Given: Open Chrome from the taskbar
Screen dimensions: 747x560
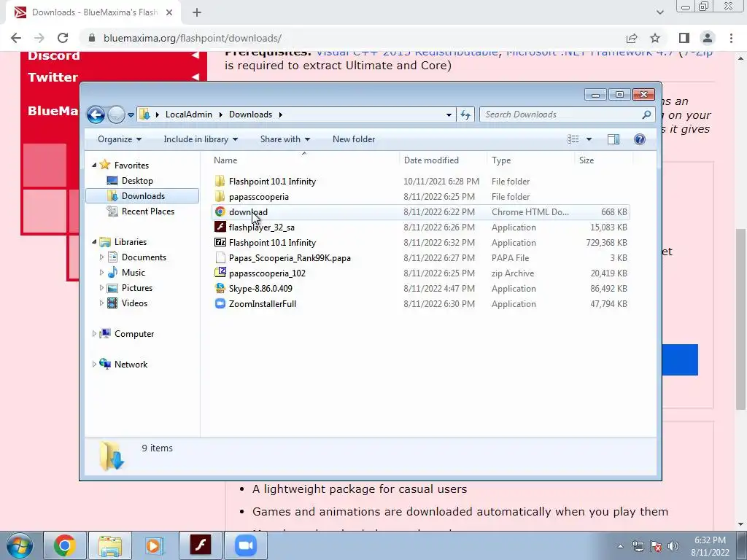Looking at the screenshot, I should 65,545.
